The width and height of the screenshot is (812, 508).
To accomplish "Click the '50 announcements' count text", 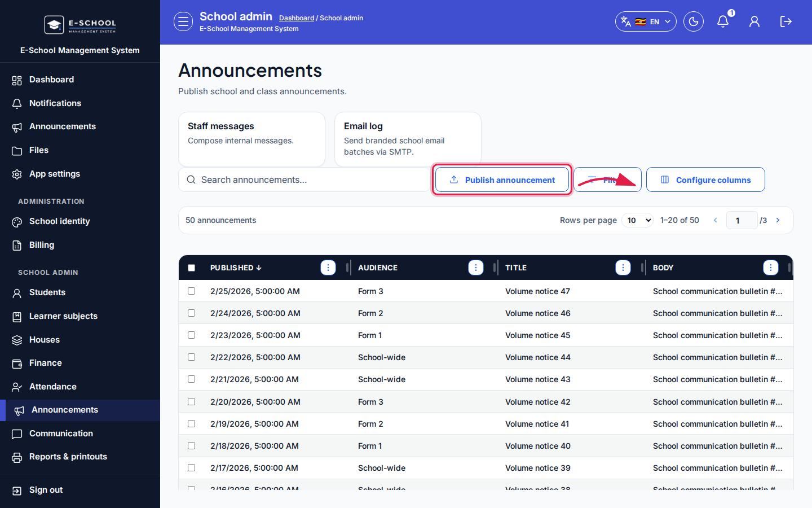I will point(221,220).
